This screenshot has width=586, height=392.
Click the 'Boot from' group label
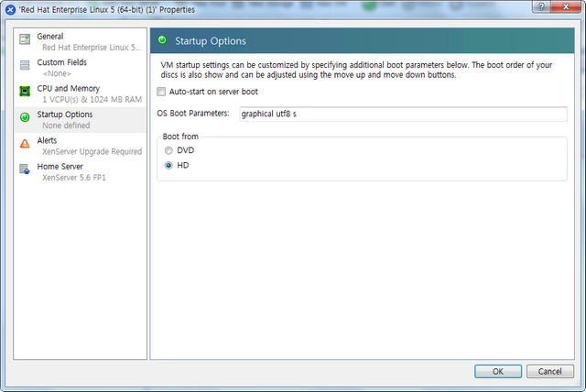pos(180,136)
